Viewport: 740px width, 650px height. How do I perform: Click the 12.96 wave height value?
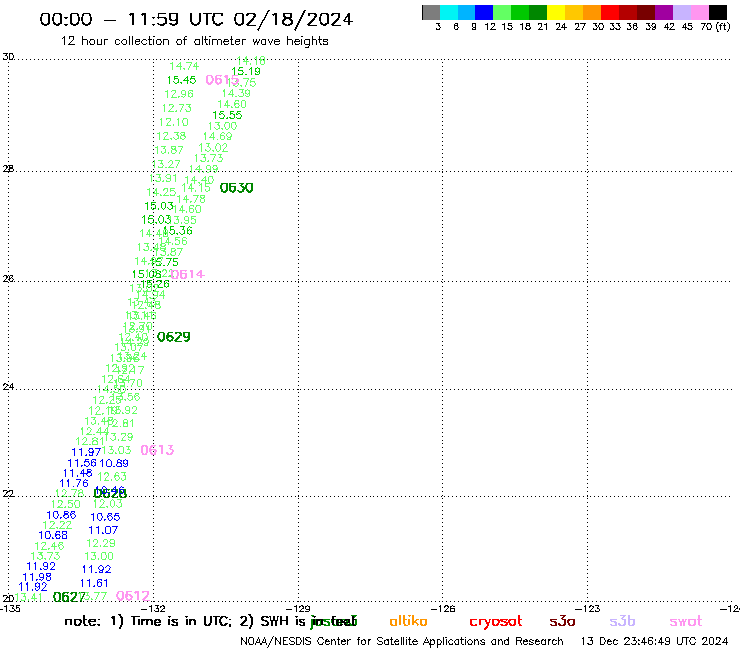[179, 94]
